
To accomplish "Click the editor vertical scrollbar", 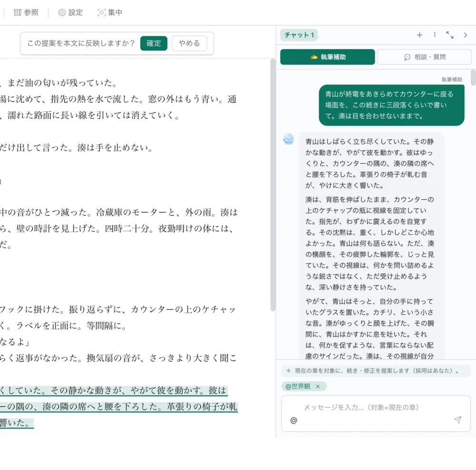I will [x=273, y=185].
